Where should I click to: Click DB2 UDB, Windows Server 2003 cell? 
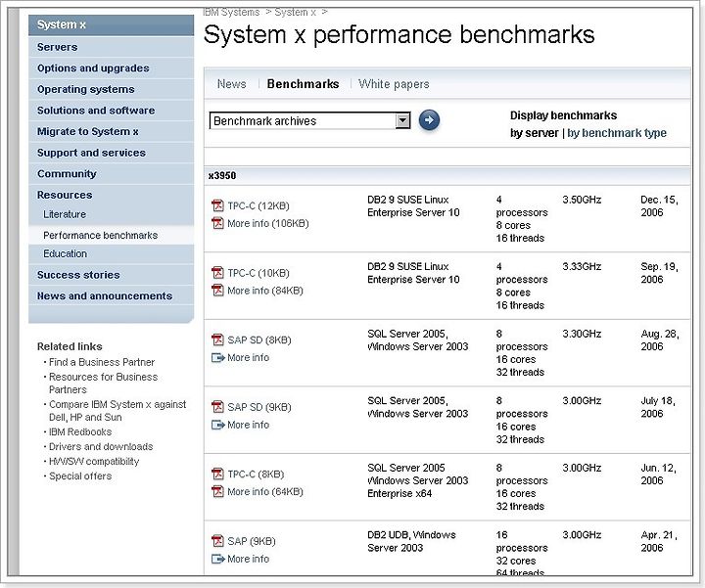click(411, 541)
